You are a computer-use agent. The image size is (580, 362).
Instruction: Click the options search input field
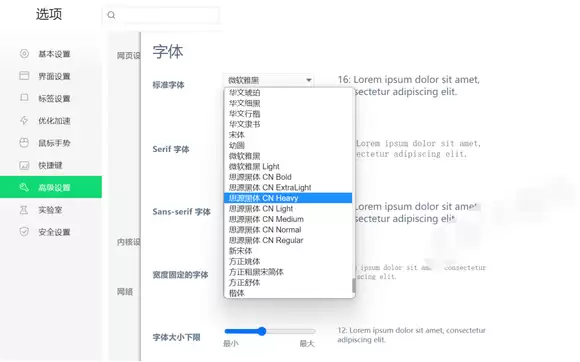(x=161, y=15)
